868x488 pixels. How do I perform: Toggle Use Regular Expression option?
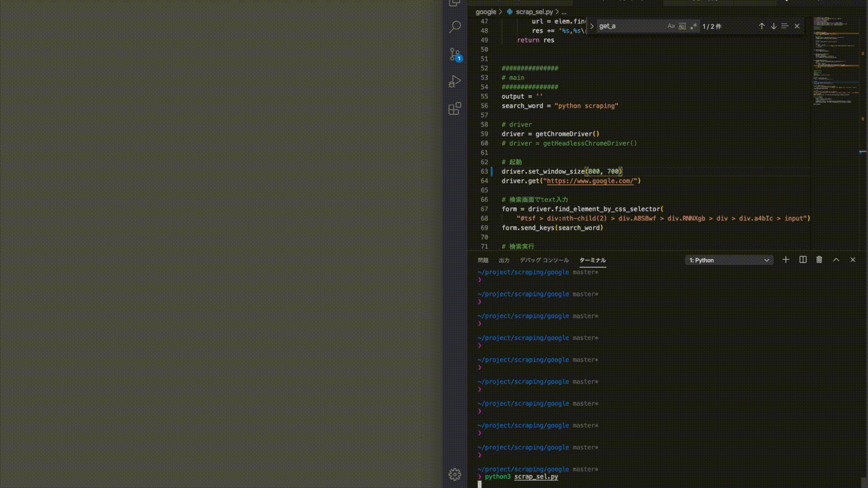click(x=693, y=26)
